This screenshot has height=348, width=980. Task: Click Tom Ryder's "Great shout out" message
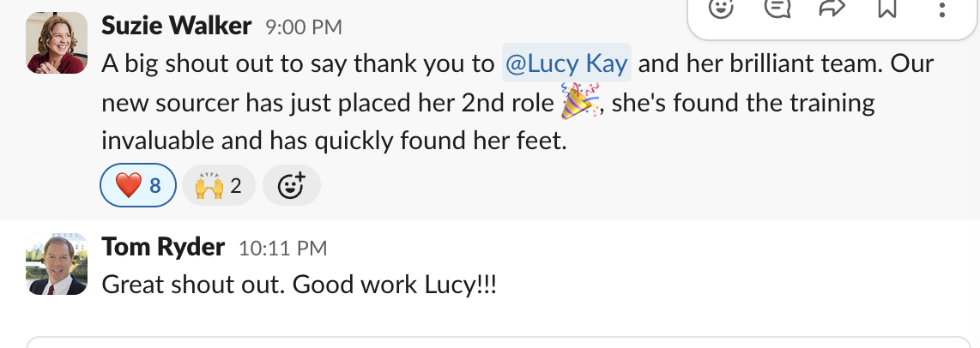click(299, 284)
